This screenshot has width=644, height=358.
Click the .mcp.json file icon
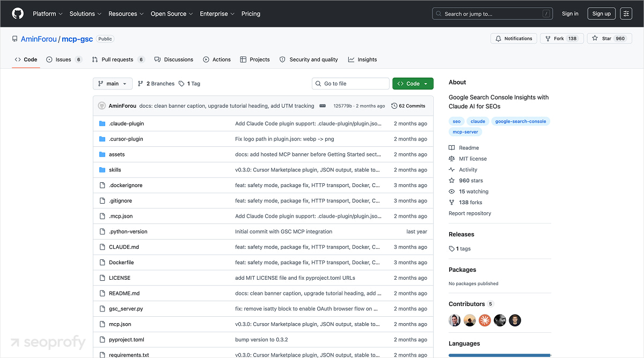(103, 216)
